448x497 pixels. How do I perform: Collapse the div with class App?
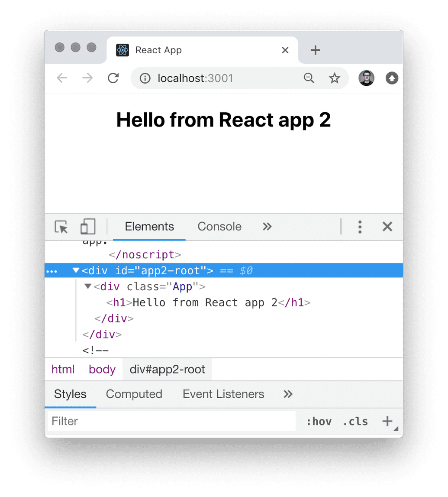tap(87, 286)
